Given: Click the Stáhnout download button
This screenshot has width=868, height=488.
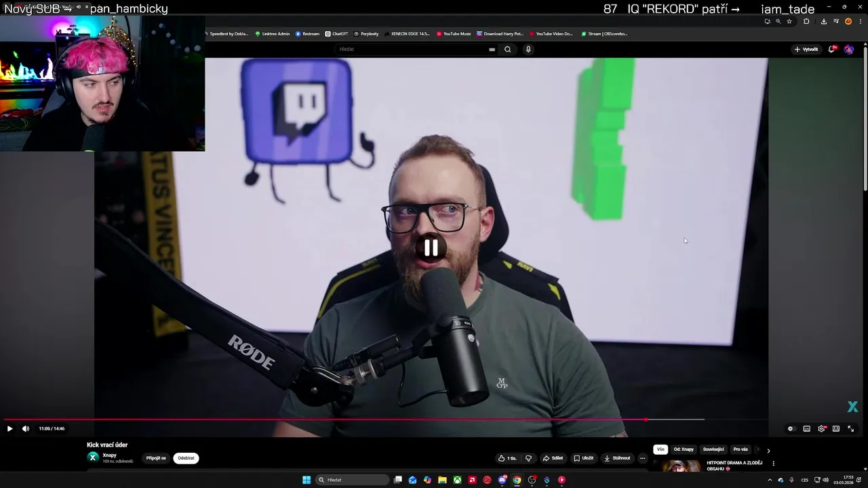Looking at the screenshot, I should [617, 458].
